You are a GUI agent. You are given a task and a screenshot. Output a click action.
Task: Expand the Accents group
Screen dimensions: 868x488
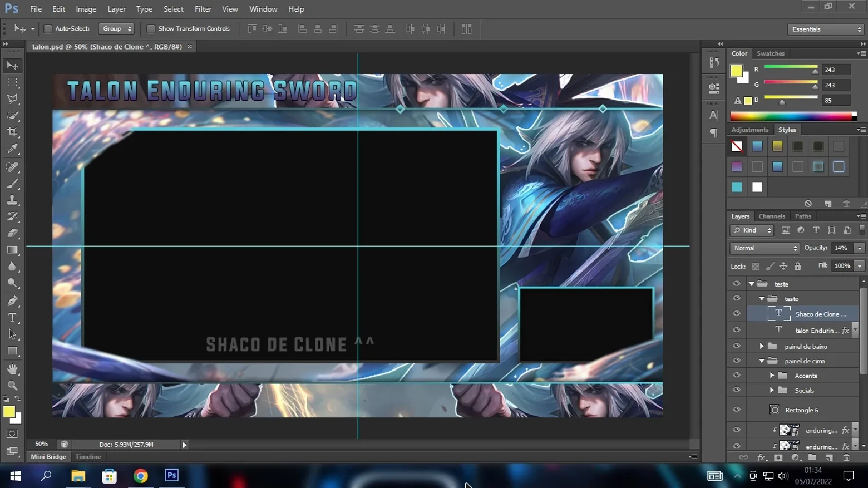point(772,376)
